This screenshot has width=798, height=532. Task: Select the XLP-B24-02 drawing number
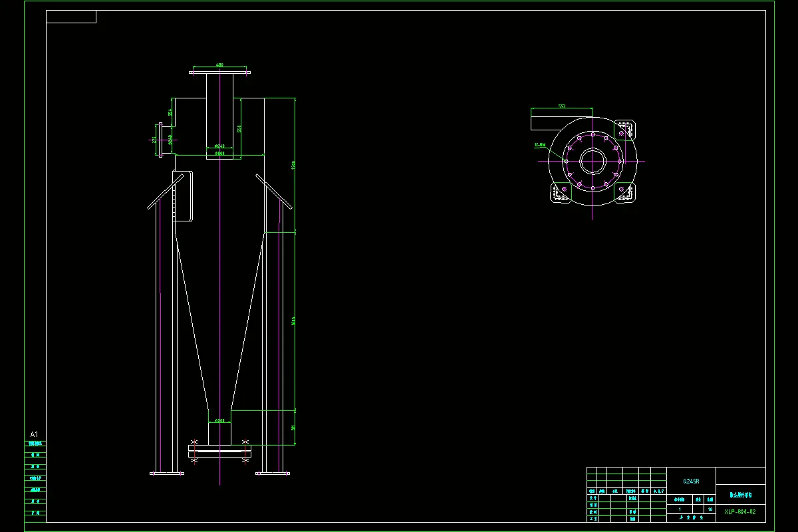coord(740,512)
